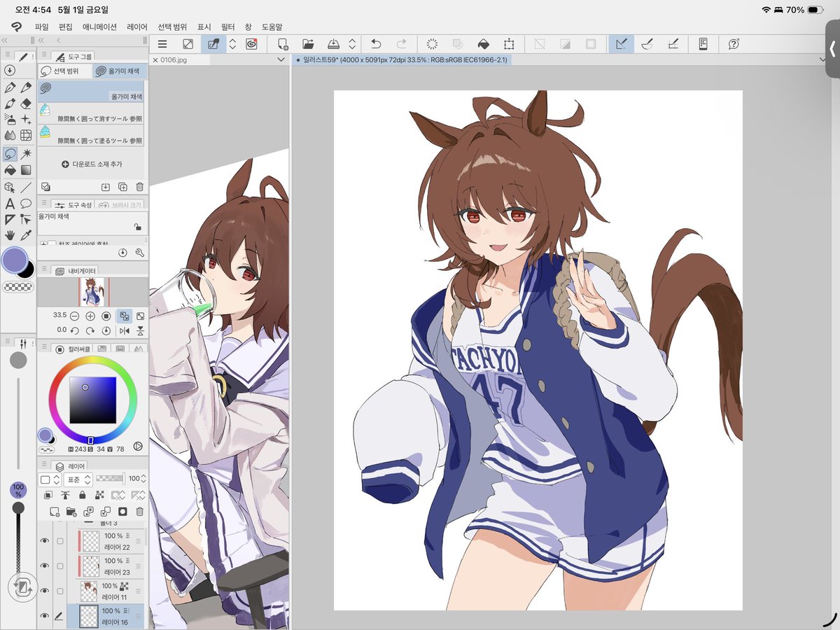This screenshot has width=840, height=630.
Task: Toggle visibility of 레이어 11
Action: point(45,591)
